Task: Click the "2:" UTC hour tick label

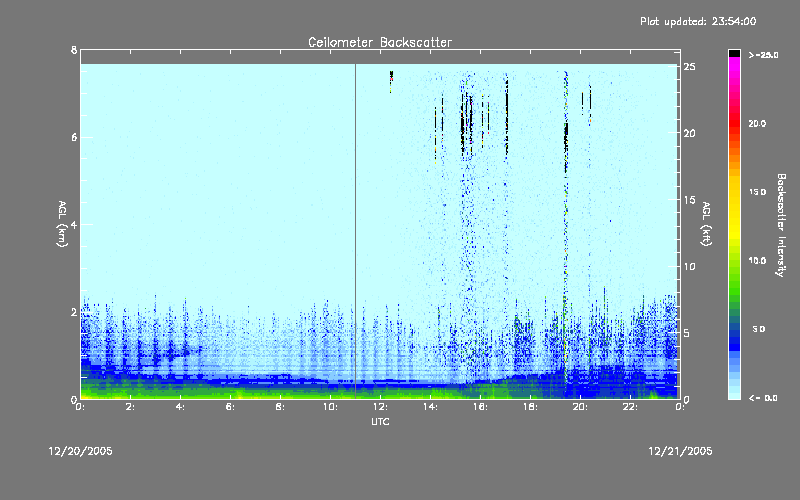Action: [130, 407]
